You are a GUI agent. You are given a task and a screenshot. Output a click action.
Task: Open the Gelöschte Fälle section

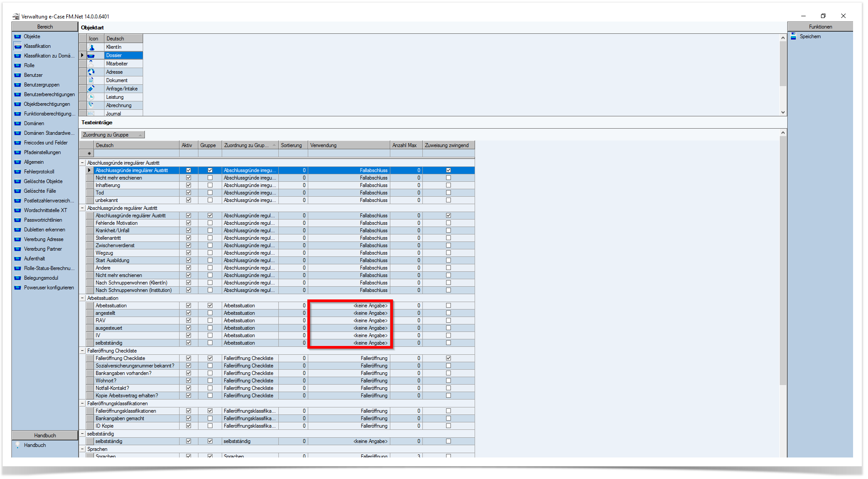point(40,191)
